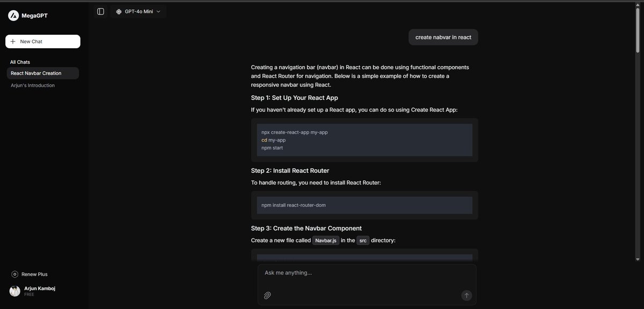The image size is (644, 309).
Task: Toggle the sidebar panel icon
Action: [100, 11]
